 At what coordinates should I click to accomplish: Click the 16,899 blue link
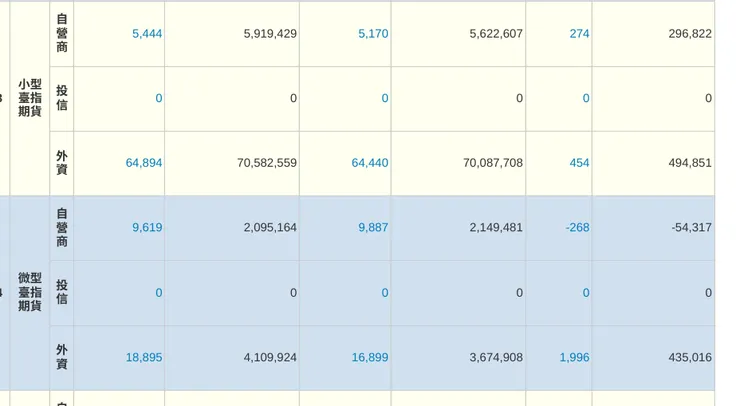[370, 357]
